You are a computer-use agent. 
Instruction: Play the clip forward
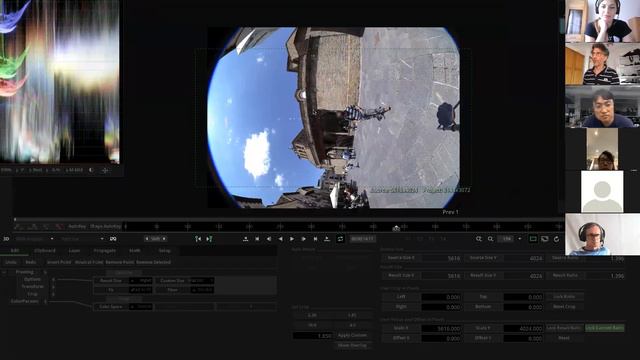292,239
